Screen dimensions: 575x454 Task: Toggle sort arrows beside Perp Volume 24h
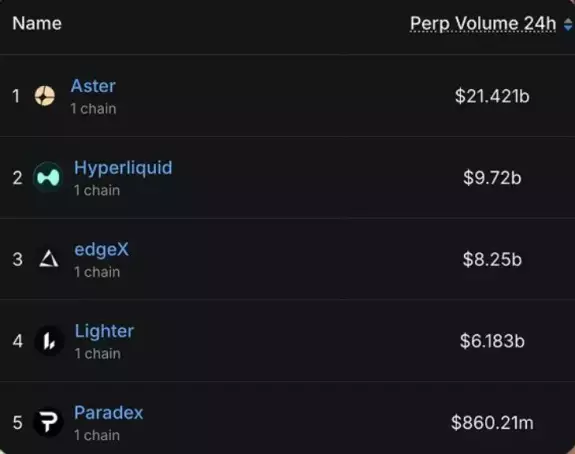coord(568,25)
